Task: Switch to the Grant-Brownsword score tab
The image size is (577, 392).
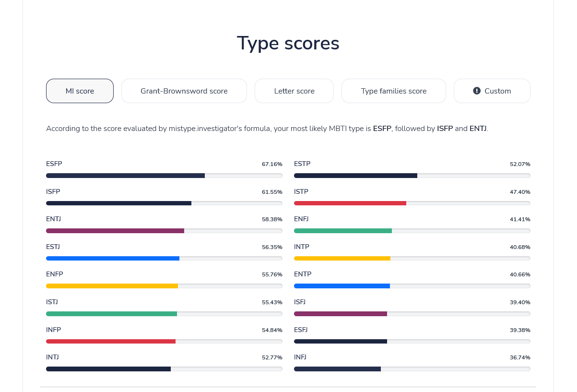Action: (184, 91)
